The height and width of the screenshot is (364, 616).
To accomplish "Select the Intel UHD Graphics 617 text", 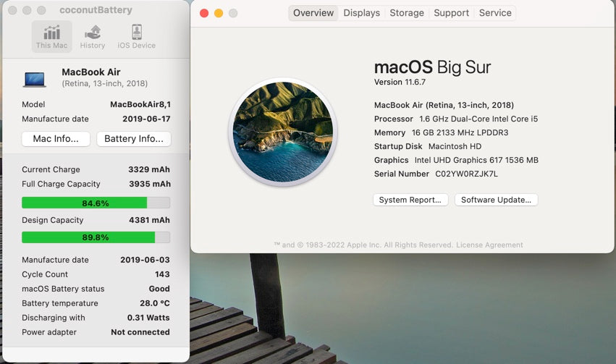I will [x=476, y=160].
